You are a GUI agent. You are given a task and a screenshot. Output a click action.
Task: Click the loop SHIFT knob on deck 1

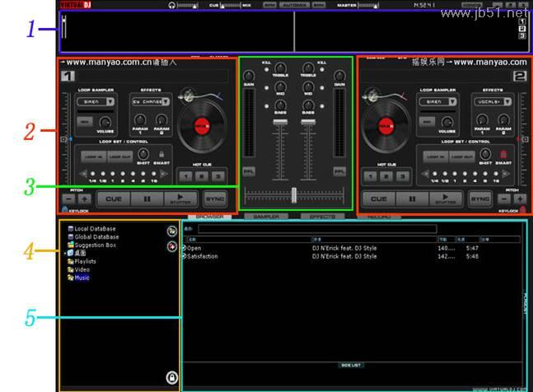point(143,154)
